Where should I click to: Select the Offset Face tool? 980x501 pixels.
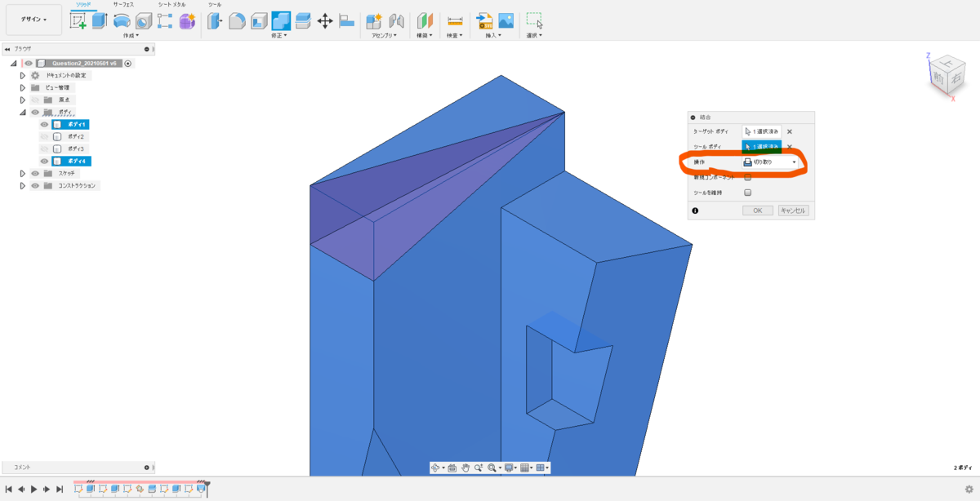(303, 21)
